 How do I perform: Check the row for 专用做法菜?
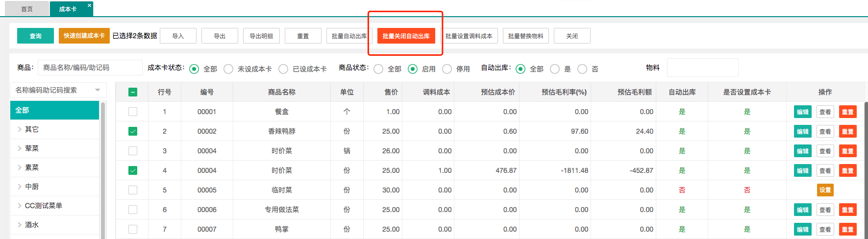133,210
